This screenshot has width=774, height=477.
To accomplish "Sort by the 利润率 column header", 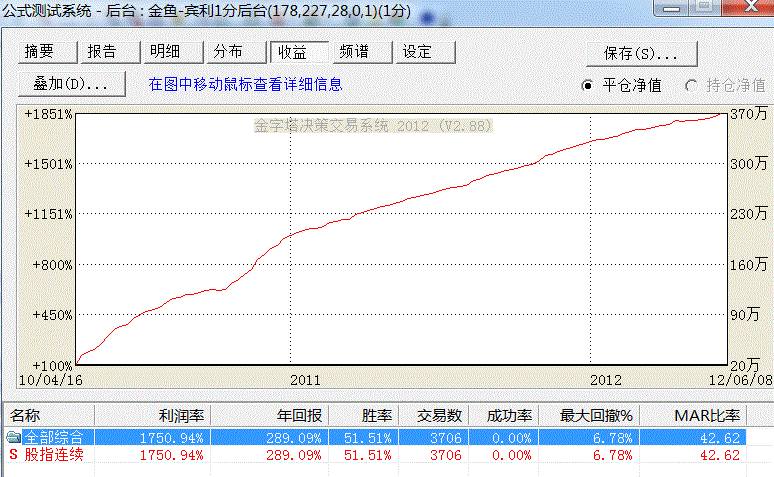I will pyautogui.click(x=153, y=416).
